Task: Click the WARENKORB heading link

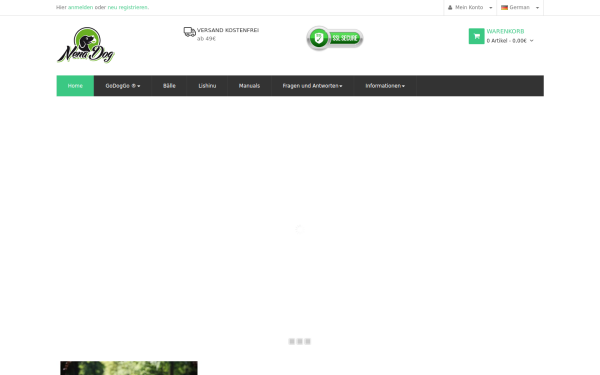Action: click(x=505, y=31)
